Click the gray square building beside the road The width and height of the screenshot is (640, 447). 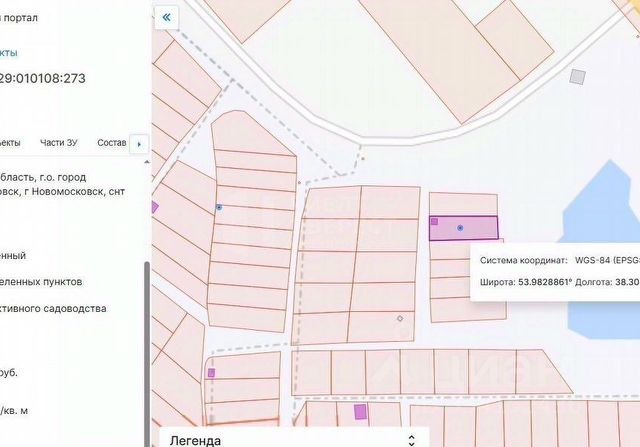click(577, 77)
